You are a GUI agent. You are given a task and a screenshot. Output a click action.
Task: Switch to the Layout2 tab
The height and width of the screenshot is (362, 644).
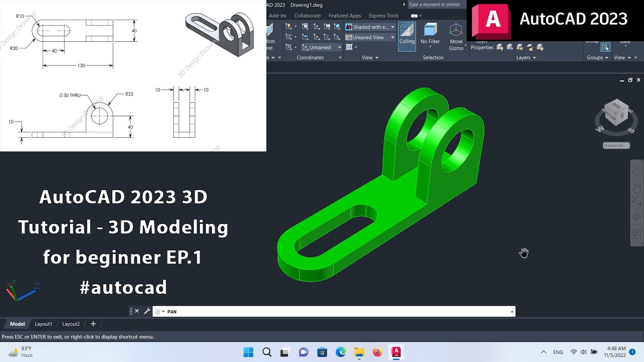[x=71, y=324]
